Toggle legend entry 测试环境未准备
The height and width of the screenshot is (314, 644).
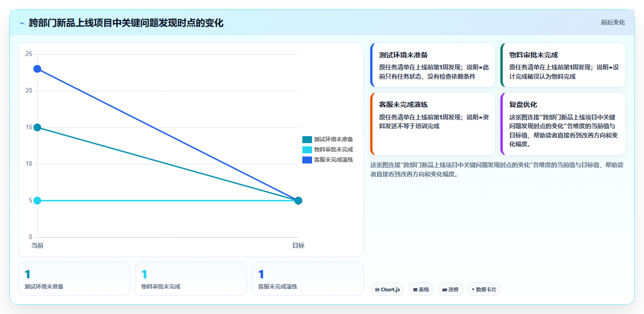pyautogui.click(x=328, y=139)
